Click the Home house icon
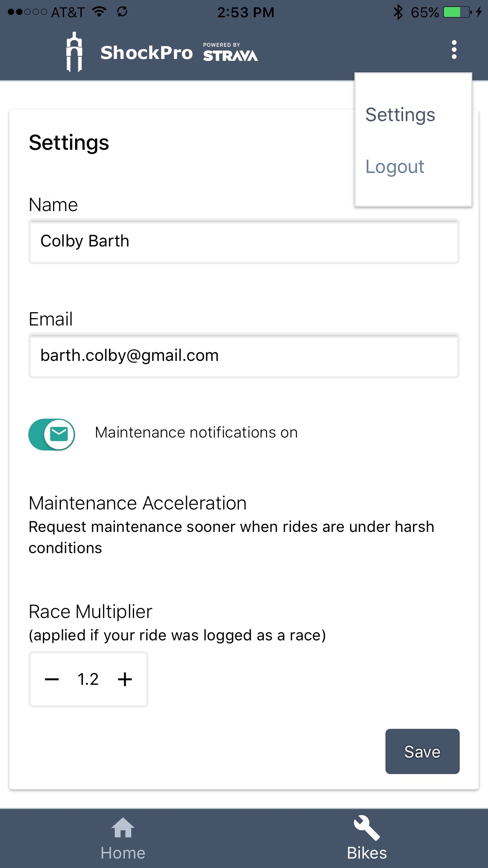This screenshot has height=868, width=488. click(x=123, y=828)
